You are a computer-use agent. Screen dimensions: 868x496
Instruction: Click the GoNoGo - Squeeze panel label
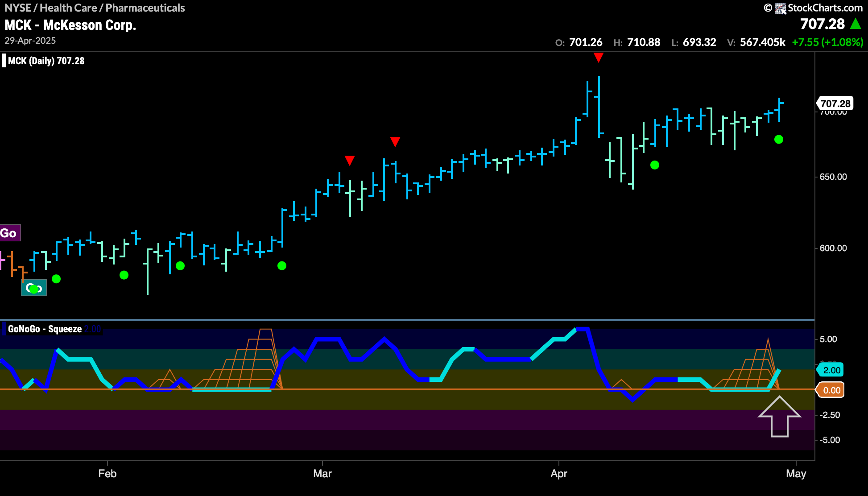click(45, 329)
